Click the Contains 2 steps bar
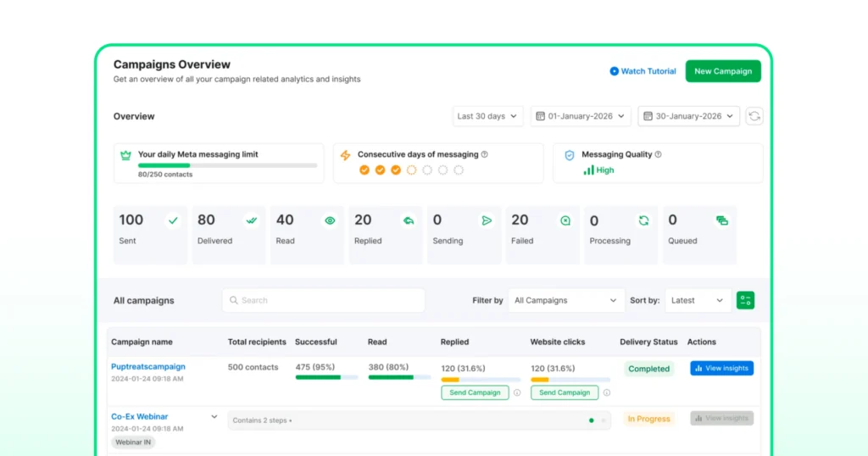Image resolution: width=868 pixels, height=456 pixels. 419,420
